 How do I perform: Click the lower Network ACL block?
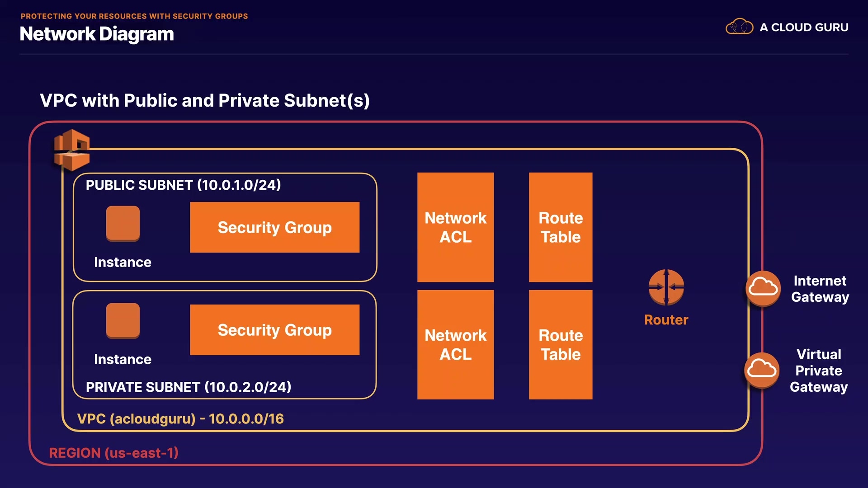point(455,345)
